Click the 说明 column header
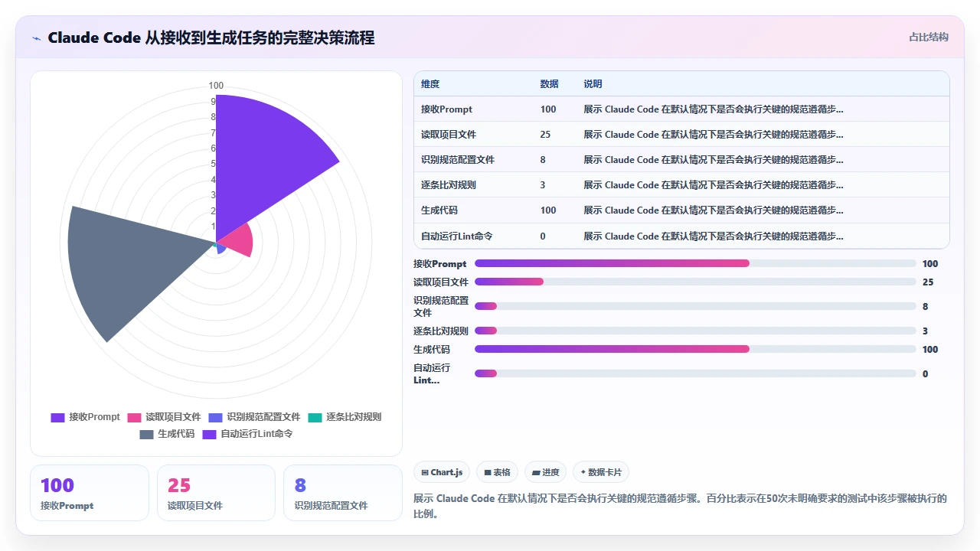Screen dimensions: 980x551 pos(593,84)
